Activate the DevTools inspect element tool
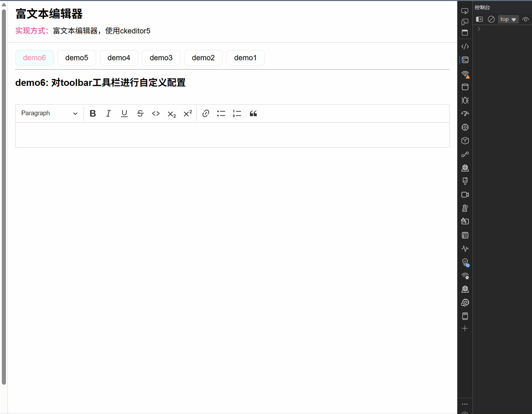Viewport: 532px width, 414px height. pos(465,11)
